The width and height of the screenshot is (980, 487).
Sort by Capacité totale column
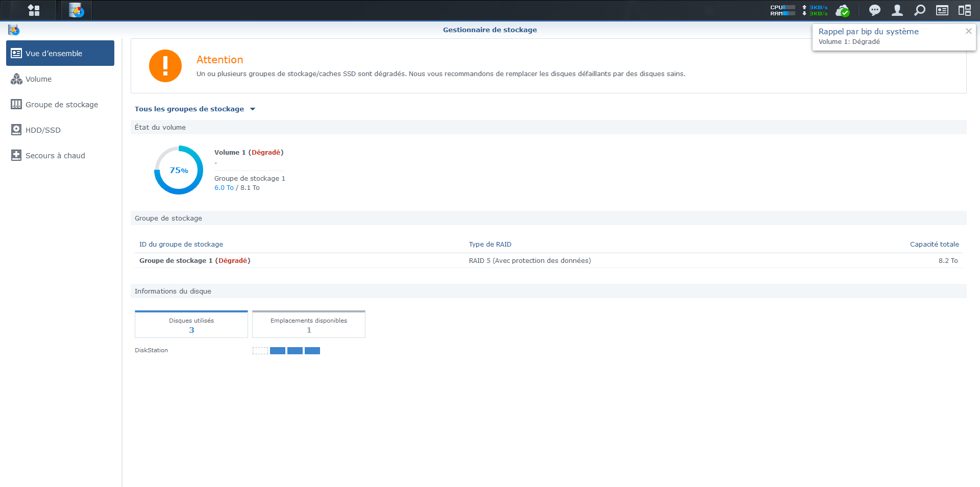pos(934,244)
